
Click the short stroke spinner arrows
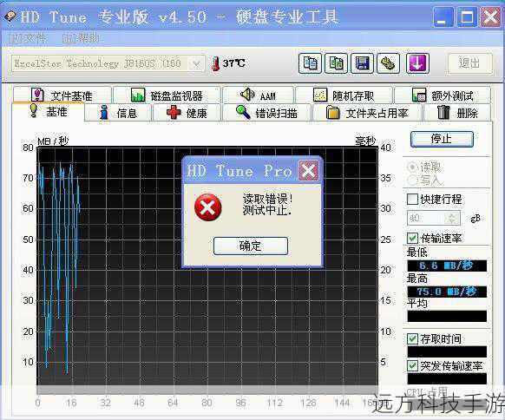452,218
